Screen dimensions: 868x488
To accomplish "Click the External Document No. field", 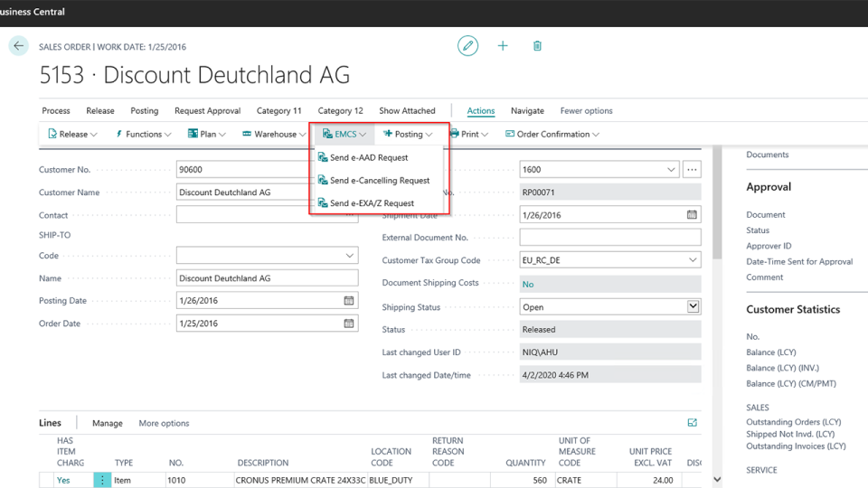I will pos(610,238).
